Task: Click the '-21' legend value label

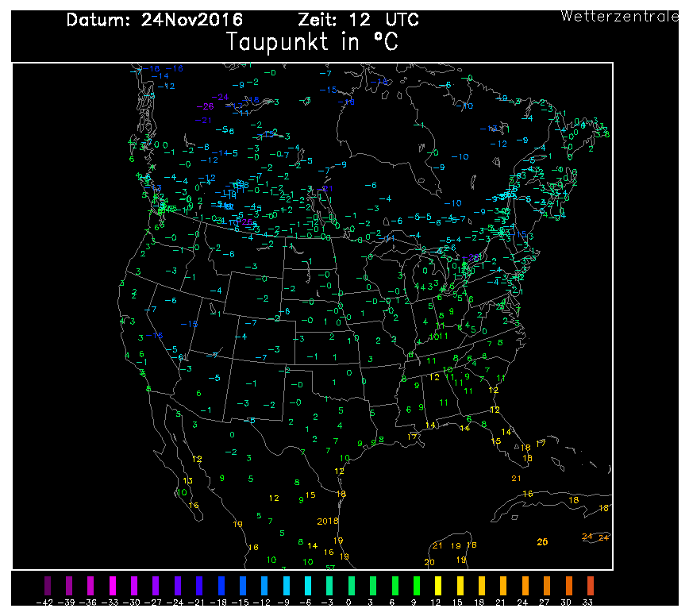Action: tap(199, 603)
